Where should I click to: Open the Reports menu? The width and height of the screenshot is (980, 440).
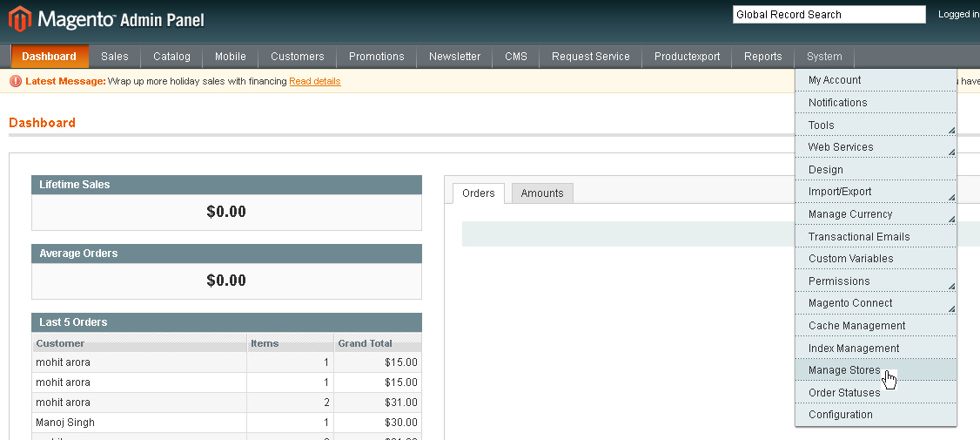click(x=762, y=57)
